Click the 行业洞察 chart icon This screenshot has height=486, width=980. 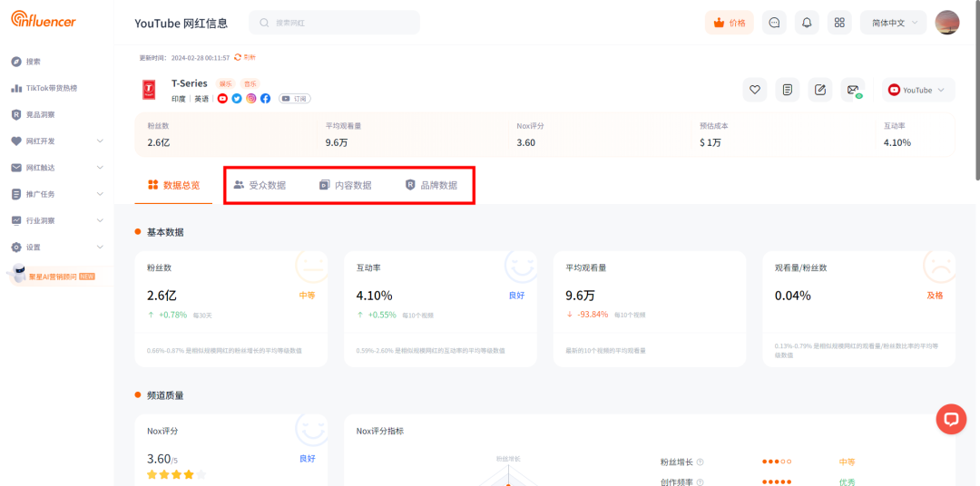tap(17, 220)
